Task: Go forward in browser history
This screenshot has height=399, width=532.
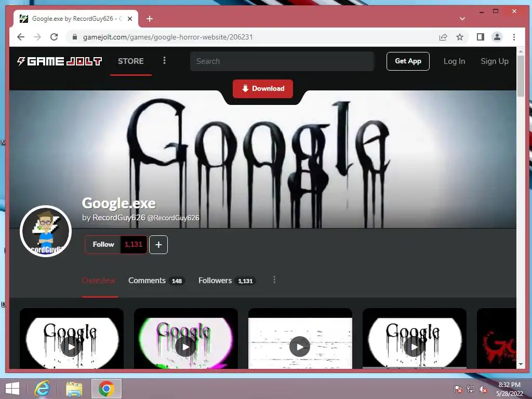Action: 37,37
